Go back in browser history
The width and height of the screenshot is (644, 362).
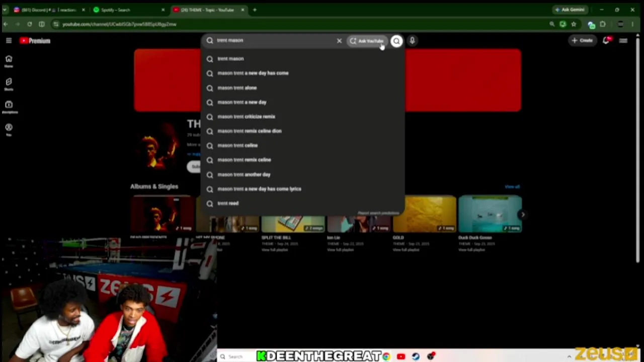(x=6, y=24)
